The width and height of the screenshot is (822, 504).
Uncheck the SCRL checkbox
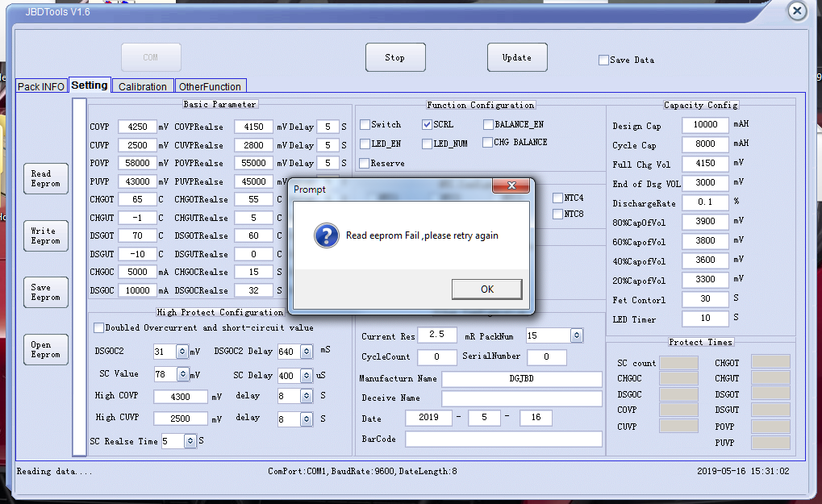point(428,125)
